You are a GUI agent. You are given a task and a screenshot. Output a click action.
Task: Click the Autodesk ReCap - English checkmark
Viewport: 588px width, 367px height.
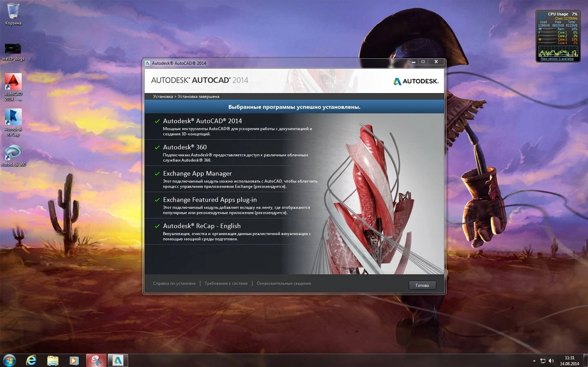click(x=157, y=226)
